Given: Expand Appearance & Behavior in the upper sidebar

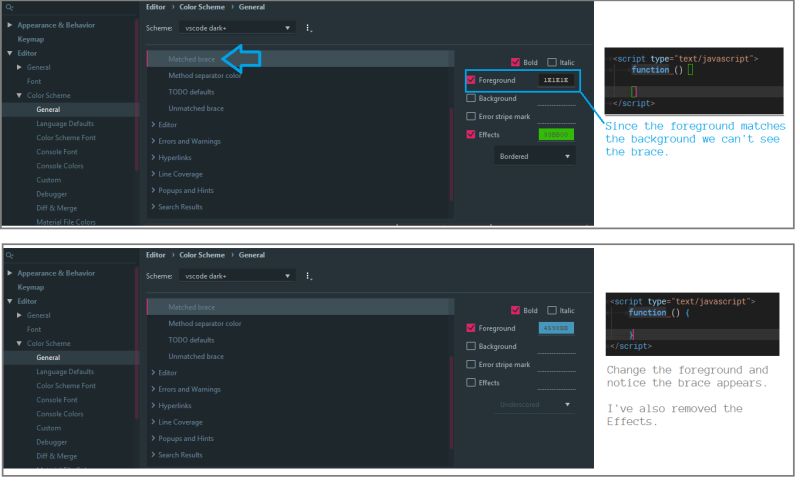Looking at the screenshot, I should pyautogui.click(x=10, y=25).
